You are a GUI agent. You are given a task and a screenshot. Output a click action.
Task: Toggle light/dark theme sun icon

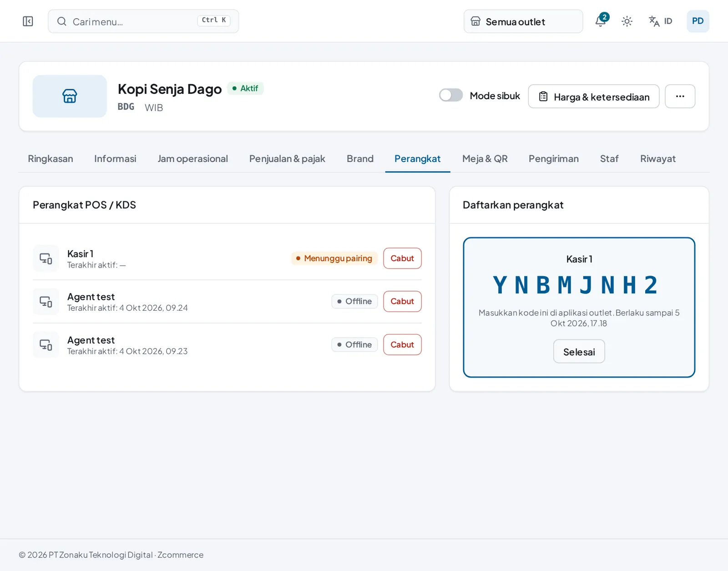[627, 21]
